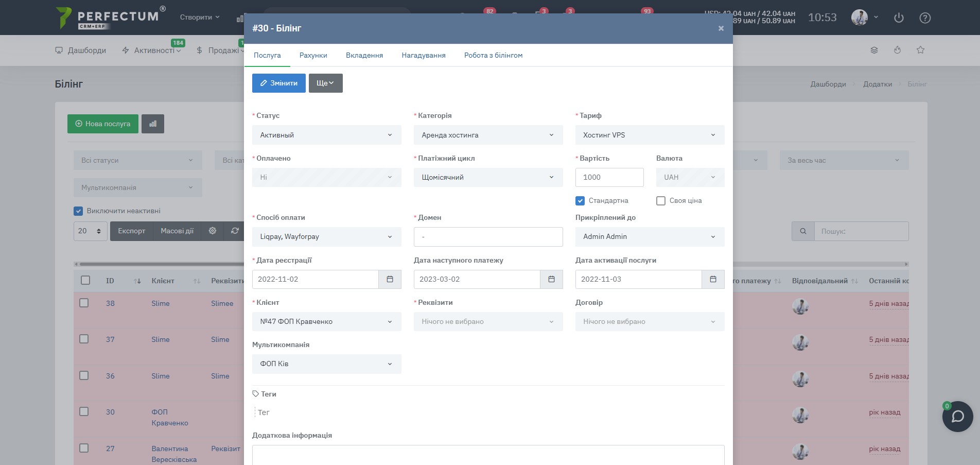Open the Всі статуси filter

coord(138,160)
